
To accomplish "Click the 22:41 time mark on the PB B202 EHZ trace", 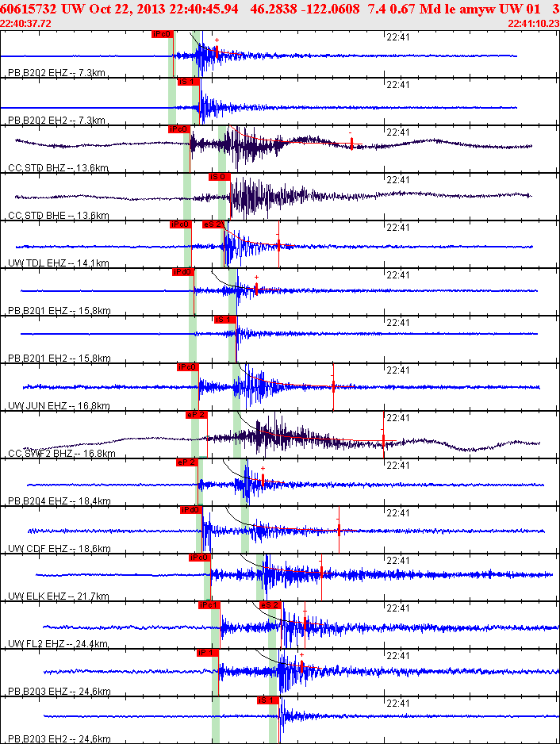I will click(397, 37).
